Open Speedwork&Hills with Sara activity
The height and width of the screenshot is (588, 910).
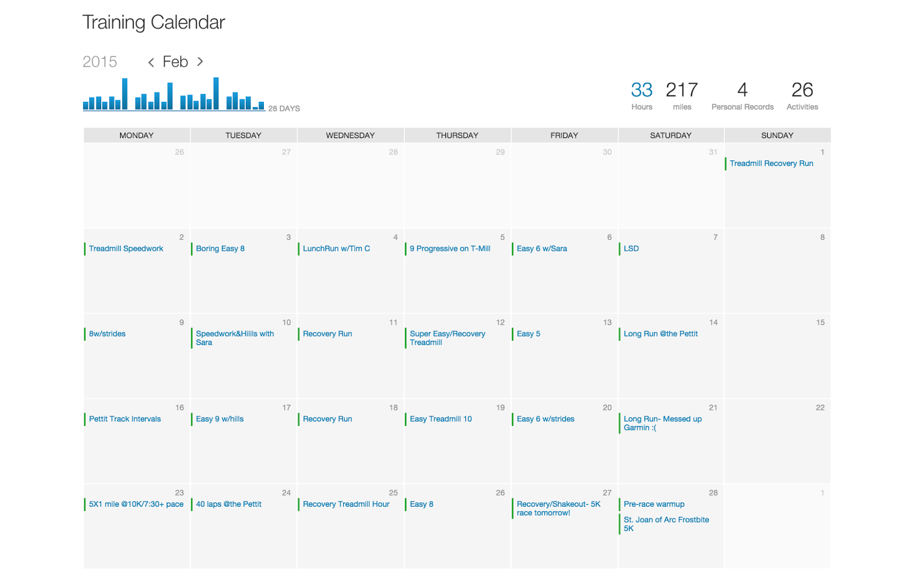click(234, 338)
